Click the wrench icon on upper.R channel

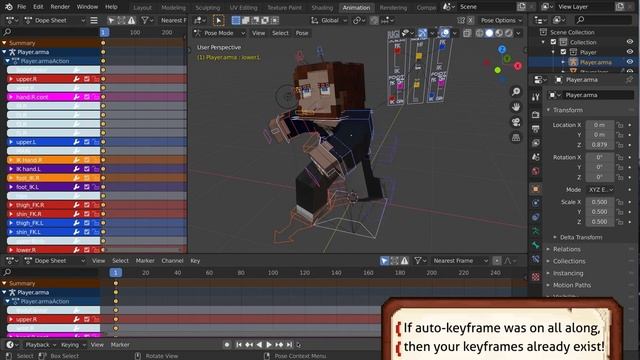coord(76,79)
